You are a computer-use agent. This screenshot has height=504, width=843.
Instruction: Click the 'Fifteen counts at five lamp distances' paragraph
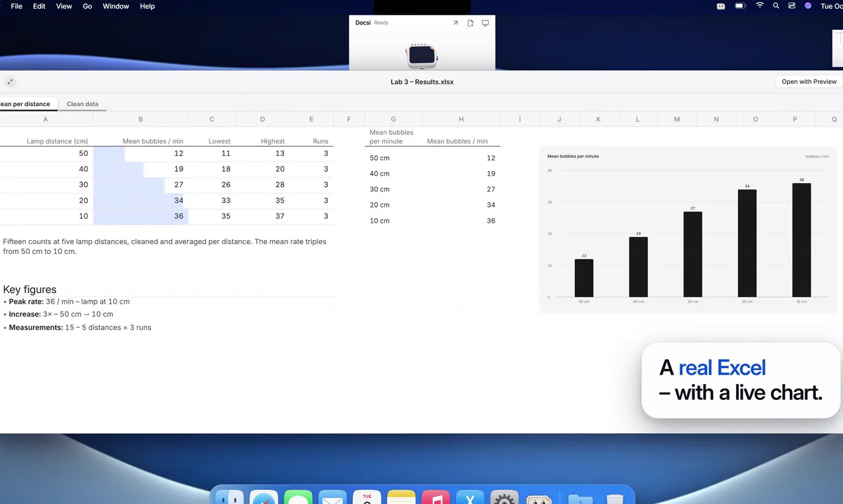(165, 246)
